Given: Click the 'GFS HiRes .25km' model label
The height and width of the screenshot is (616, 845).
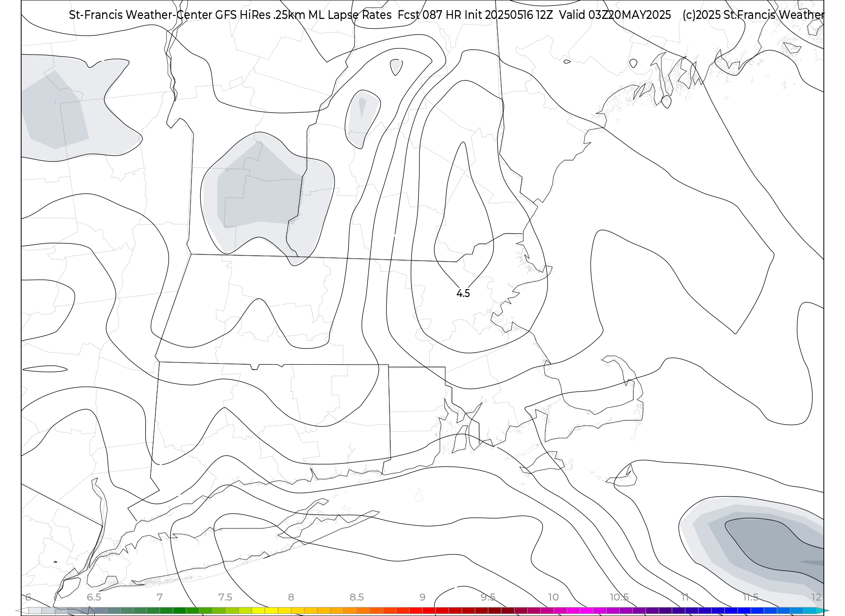Looking at the screenshot, I should (x=260, y=15).
